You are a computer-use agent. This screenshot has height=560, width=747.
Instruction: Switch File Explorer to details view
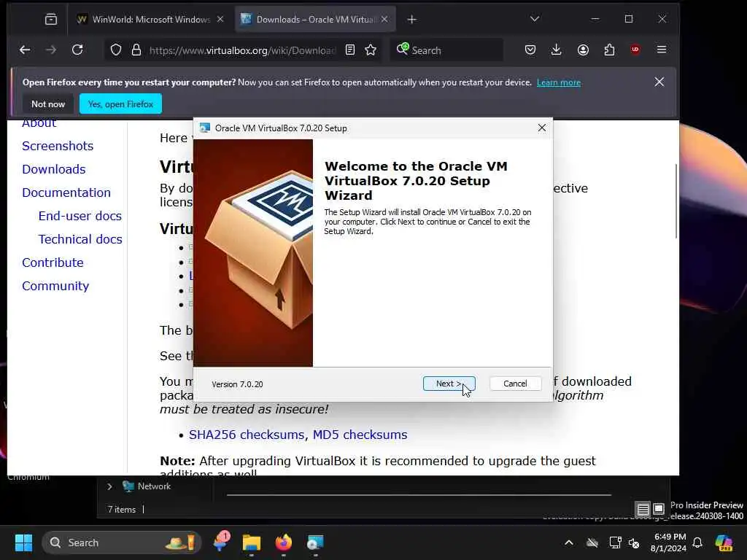pos(643,509)
